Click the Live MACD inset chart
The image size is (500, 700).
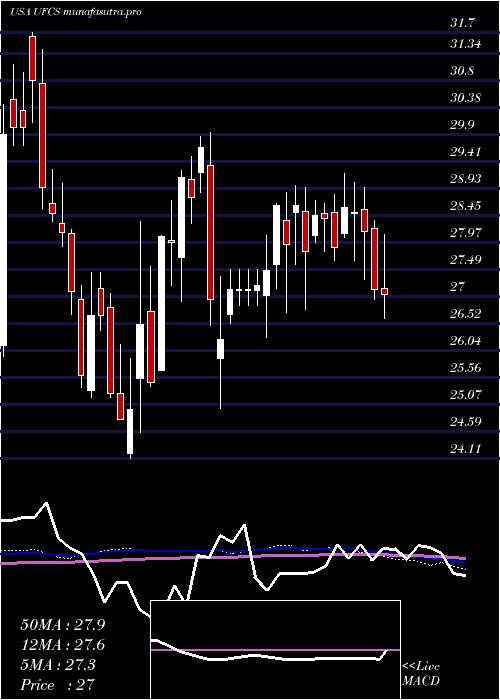tap(275, 650)
